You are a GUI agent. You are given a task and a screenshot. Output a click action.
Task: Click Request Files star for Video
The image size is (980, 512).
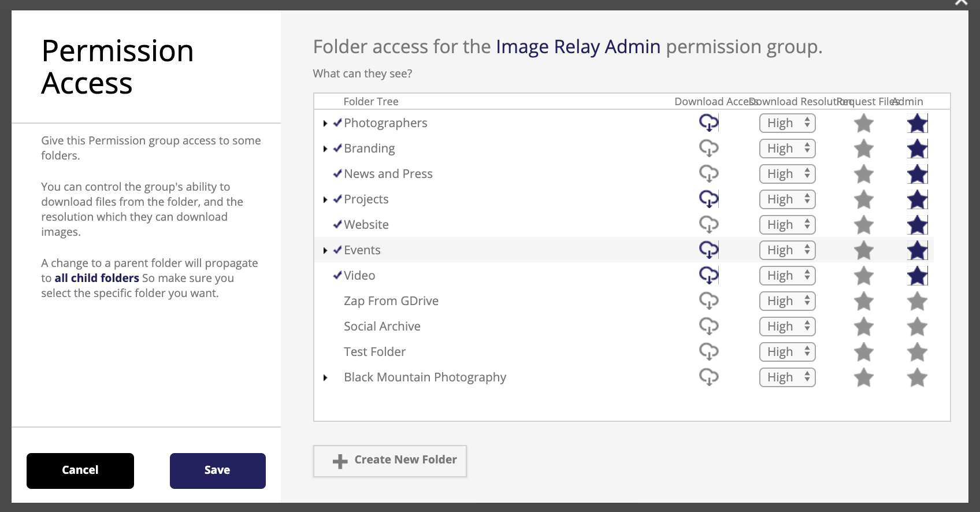pyautogui.click(x=864, y=276)
